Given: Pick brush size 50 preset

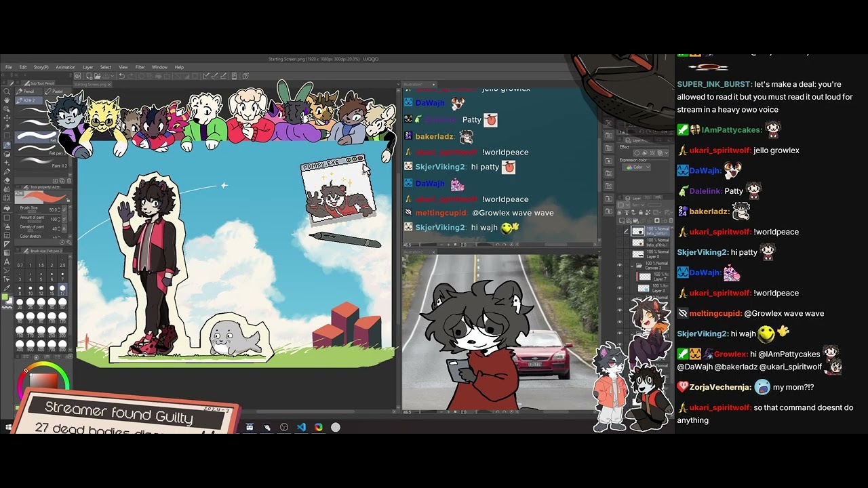Looking at the screenshot, I should point(62,303).
